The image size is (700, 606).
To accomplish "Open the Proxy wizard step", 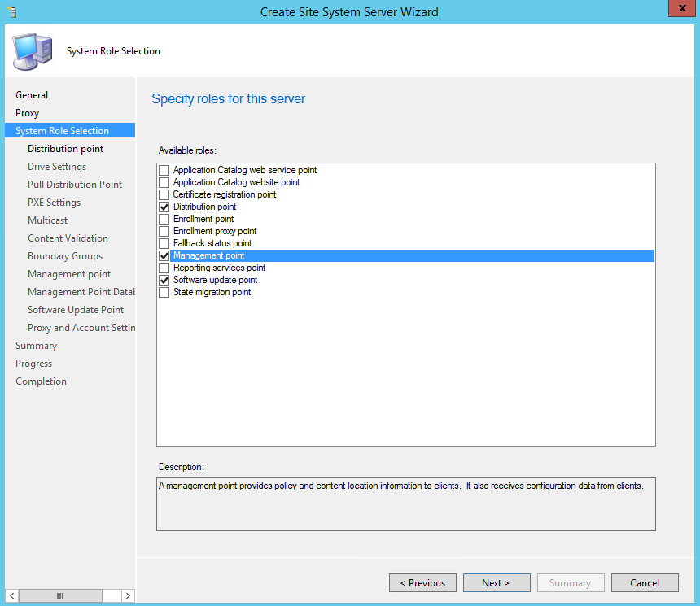I will (x=27, y=113).
